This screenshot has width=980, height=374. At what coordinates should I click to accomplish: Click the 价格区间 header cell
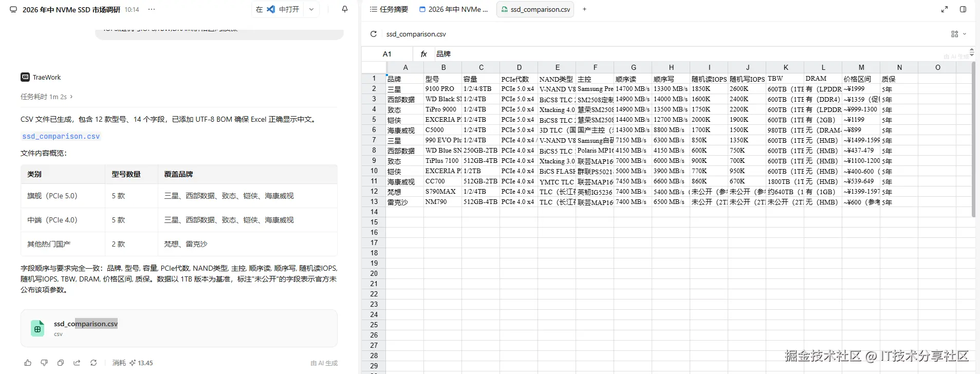(861, 79)
